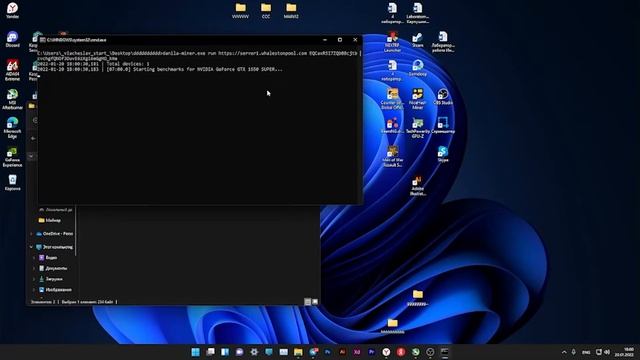Open the Recycle Bin (Корзина) icon
Screen dimensions: 640x360
tap(12, 182)
